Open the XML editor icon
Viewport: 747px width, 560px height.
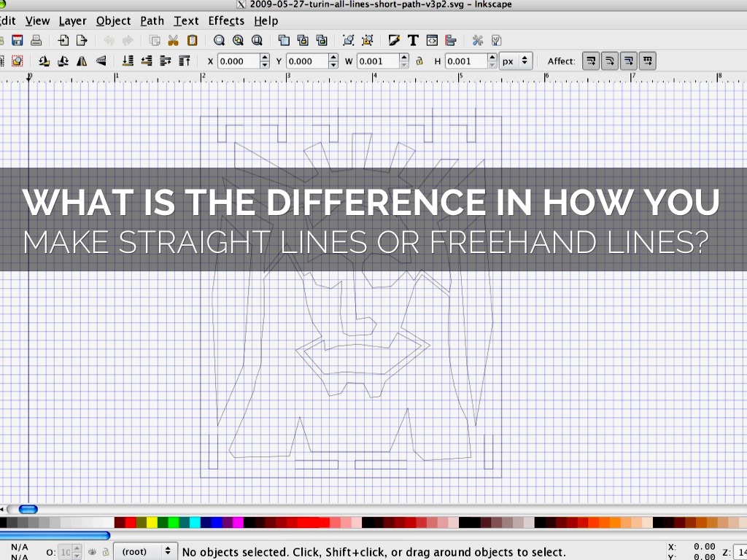[432, 41]
